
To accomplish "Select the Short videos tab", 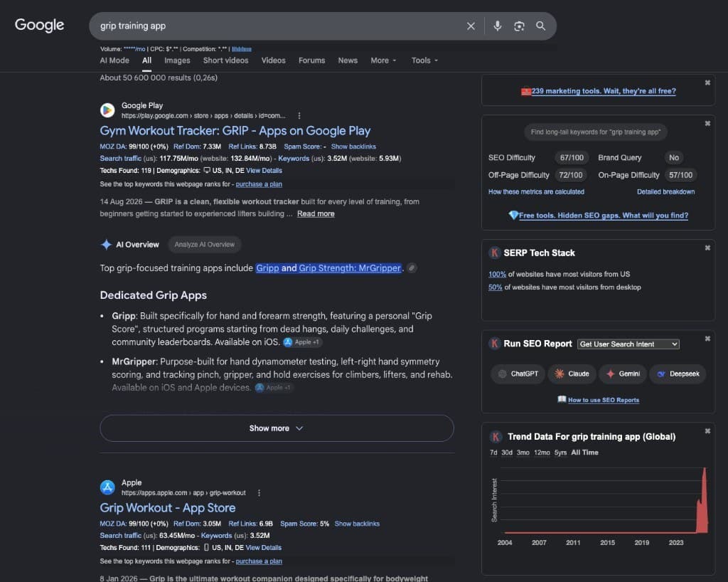I will [225, 60].
